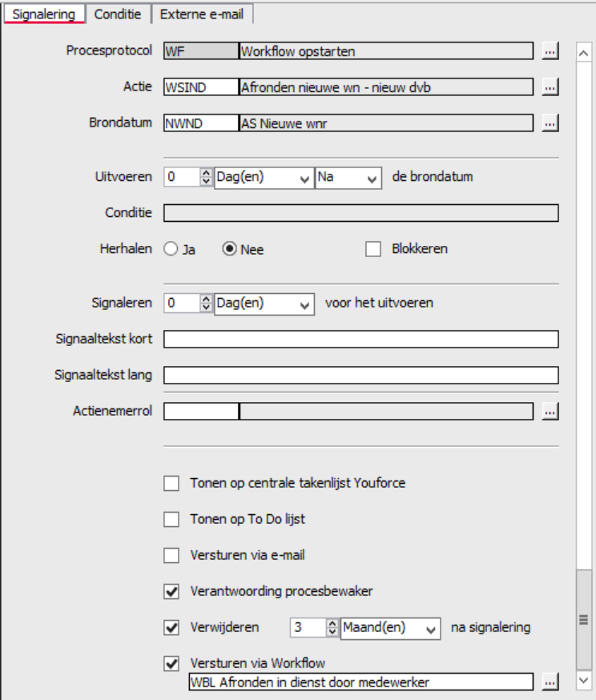Uncheck Verantwoording procesbewaker checkbox
Image resolution: width=596 pixels, height=700 pixels.
coord(171,592)
